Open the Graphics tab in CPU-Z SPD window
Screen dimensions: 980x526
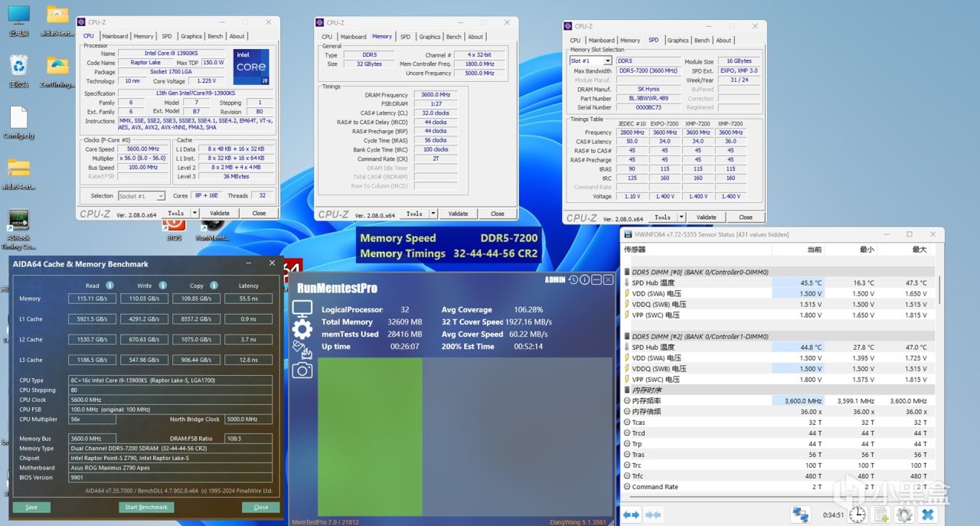(x=678, y=40)
